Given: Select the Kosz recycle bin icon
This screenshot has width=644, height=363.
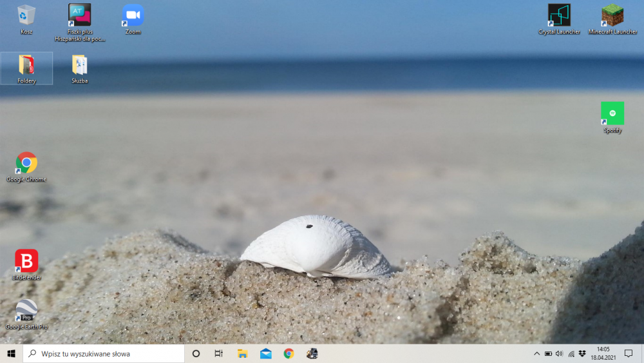Looking at the screenshot, I should click(x=26, y=15).
